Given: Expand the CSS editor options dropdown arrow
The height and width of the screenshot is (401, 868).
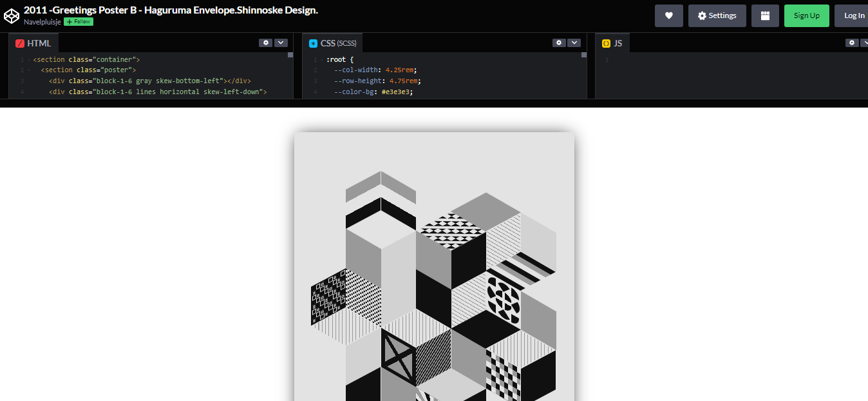Looking at the screenshot, I should click(x=574, y=43).
